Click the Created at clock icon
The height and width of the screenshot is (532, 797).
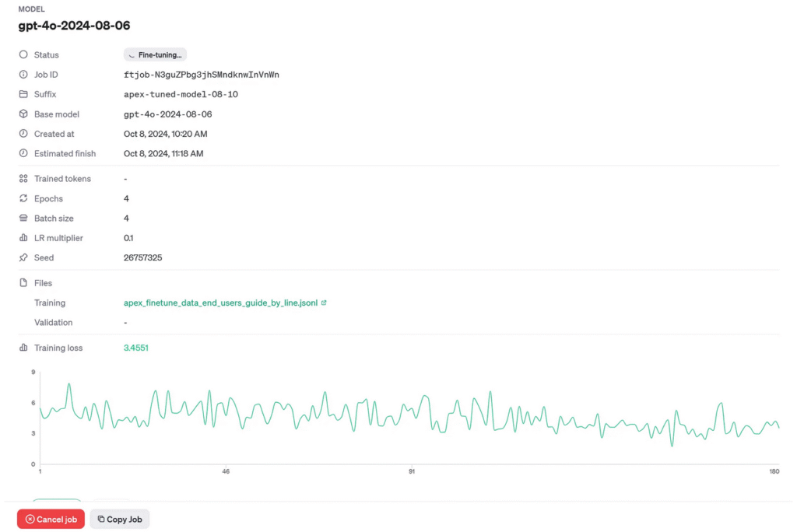click(23, 134)
